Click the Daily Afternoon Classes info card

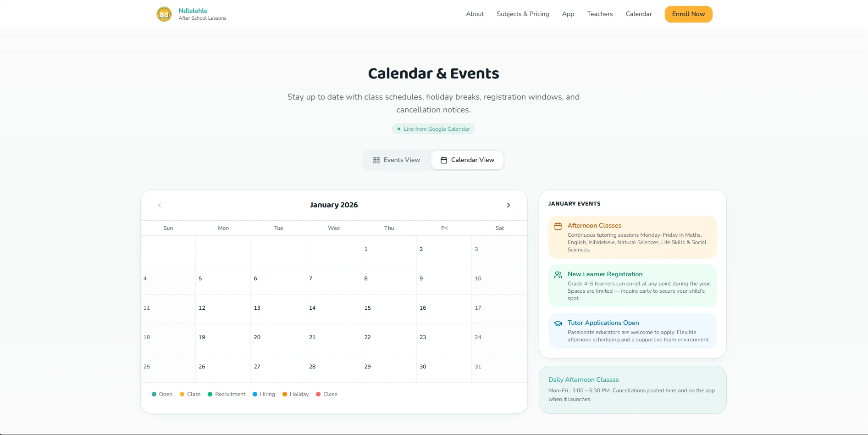click(x=632, y=390)
